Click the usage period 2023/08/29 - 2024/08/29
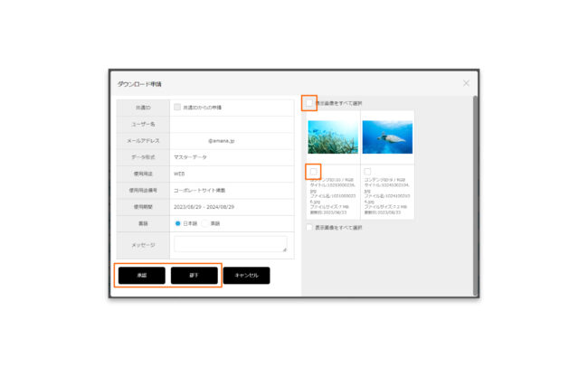Viewport: 588px width, 367px height. click(204, 207)
